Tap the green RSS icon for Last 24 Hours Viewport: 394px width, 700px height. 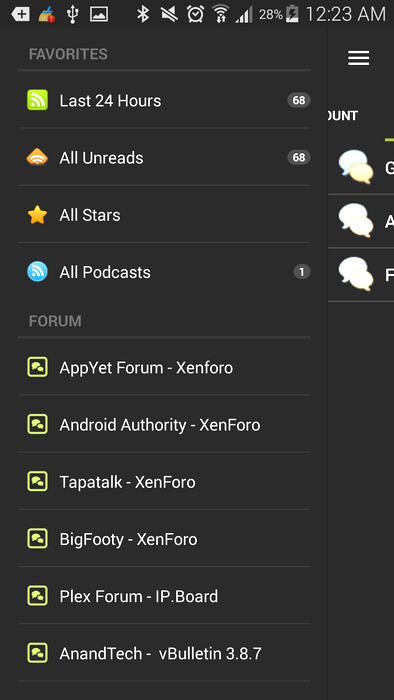37,100
